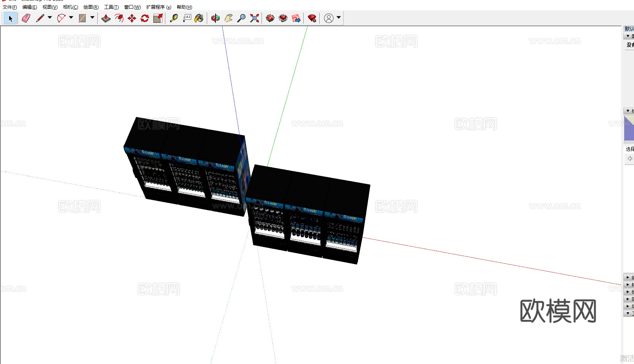Open the Arc tool dropdown arrow

(x=71, y=17)
